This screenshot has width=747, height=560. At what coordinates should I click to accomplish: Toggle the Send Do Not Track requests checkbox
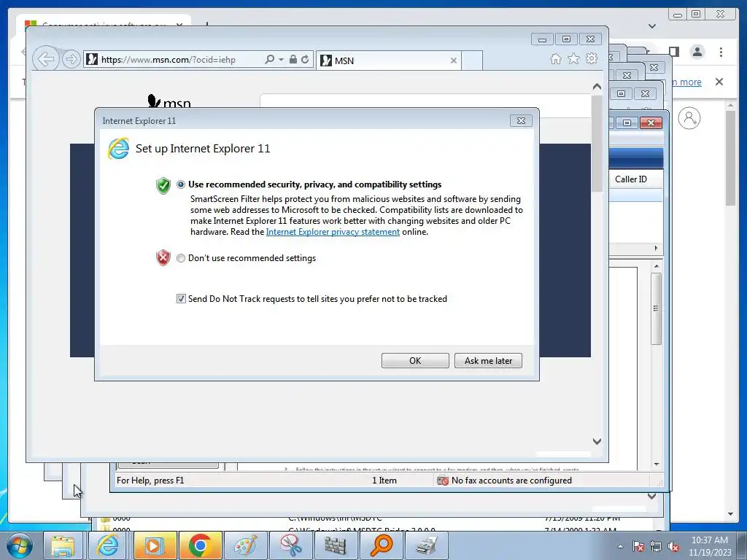click(181, 298)
